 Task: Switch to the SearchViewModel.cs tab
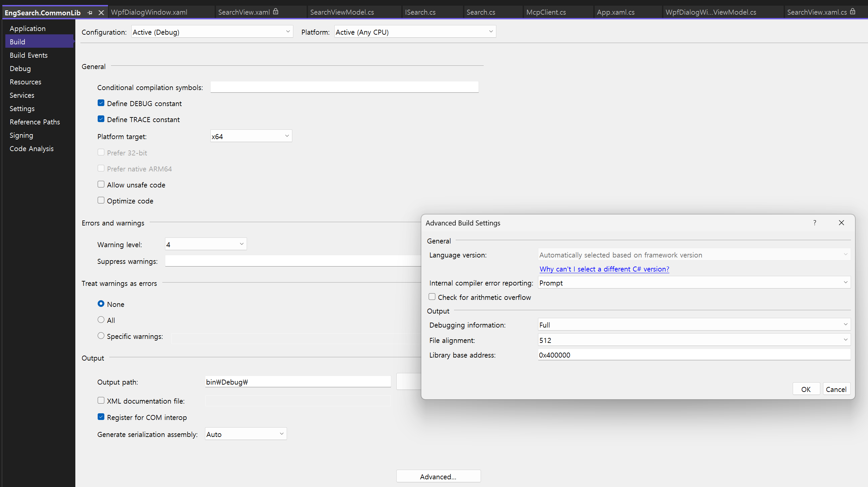[342, 12]
